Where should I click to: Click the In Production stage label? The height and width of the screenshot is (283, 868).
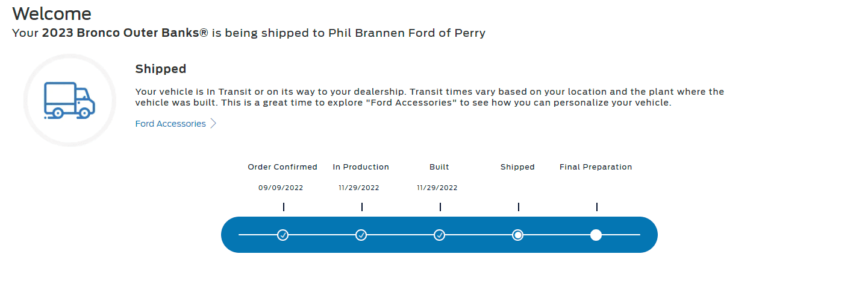click(361, 167)
